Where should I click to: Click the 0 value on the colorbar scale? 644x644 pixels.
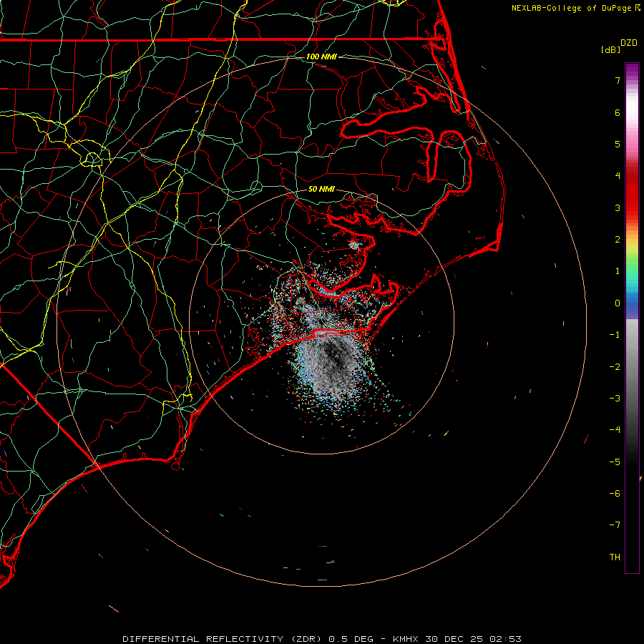pos(618,303)
